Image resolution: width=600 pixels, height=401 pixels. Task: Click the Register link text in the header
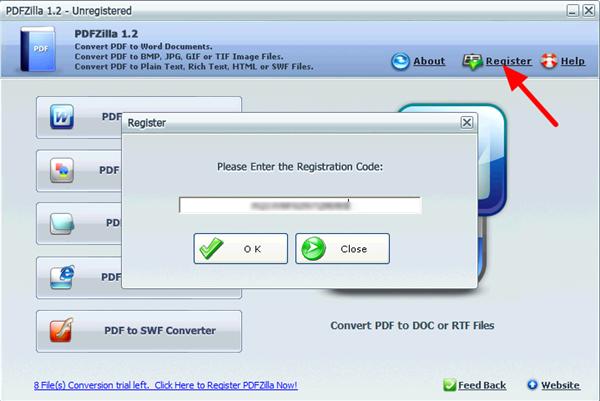(x=508, y=61)
